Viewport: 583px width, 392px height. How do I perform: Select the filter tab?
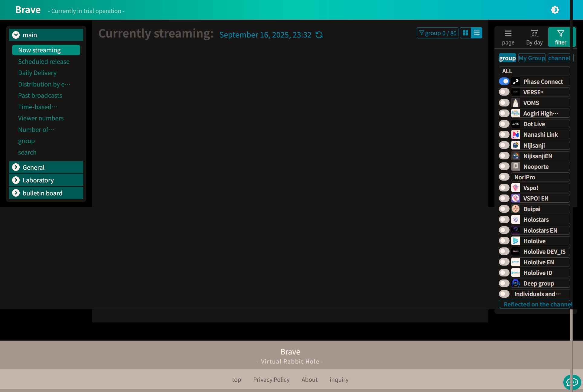coord(560,38)
